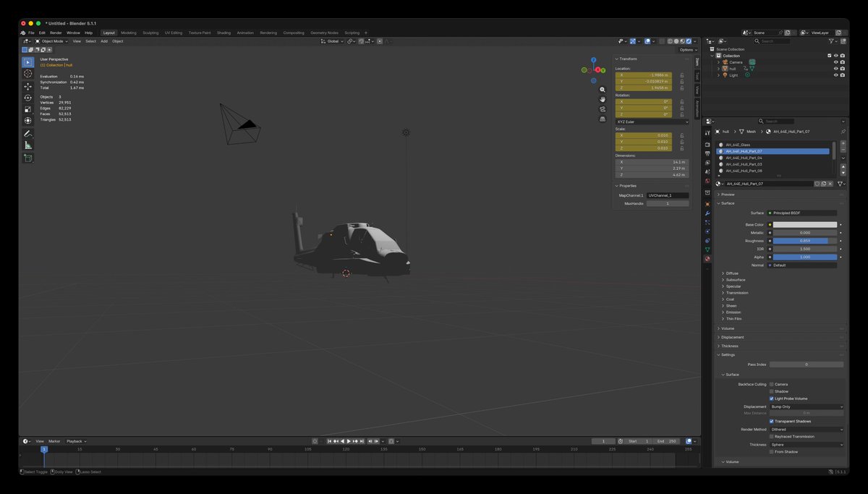
Task: Switch to the Sculpting workspace tab
Action: 150,33
